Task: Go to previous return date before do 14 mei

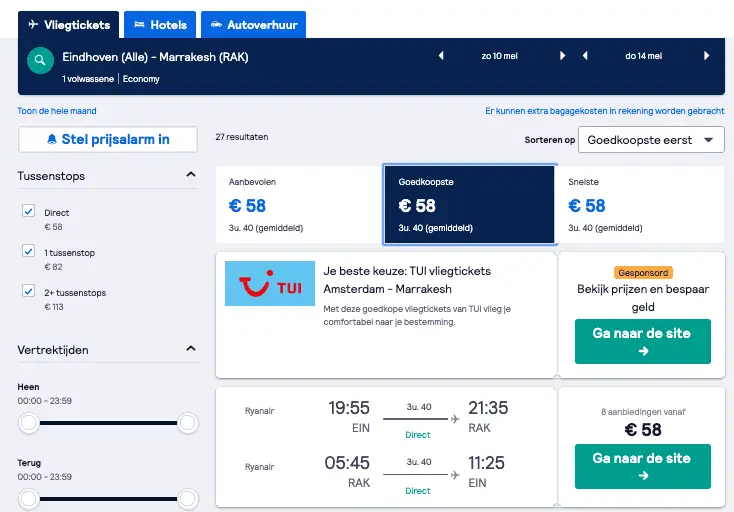Action: pos(585,56)
